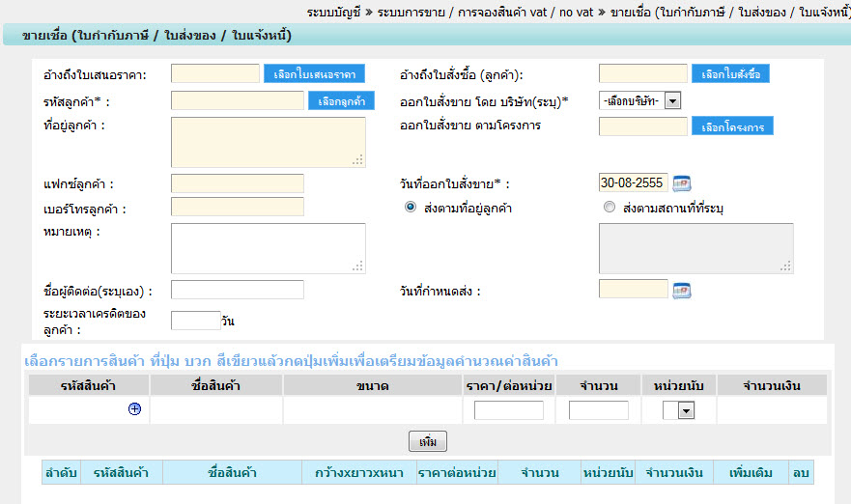
Task: Click the blue product selection instruction text
Action: (292, 361)
